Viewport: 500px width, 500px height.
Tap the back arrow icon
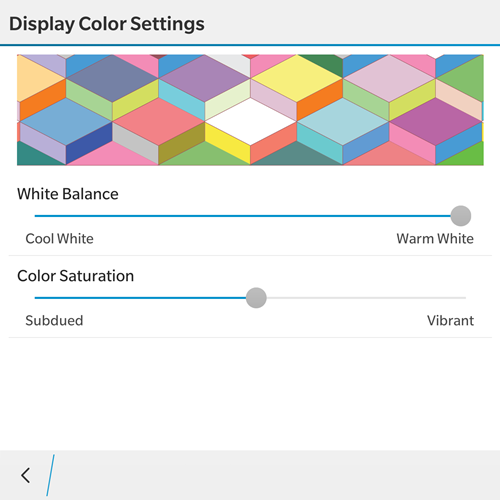(26, 475)
